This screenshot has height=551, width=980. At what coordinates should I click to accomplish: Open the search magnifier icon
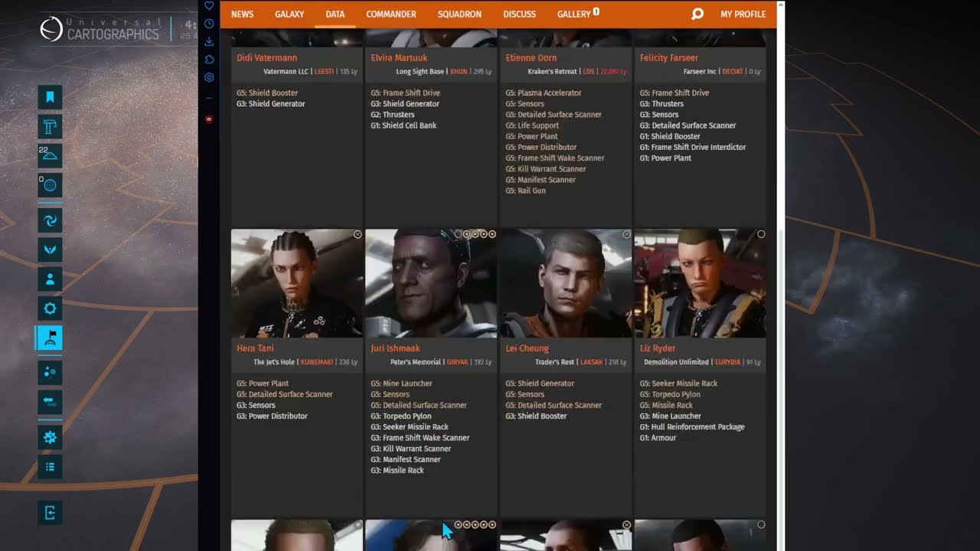click(697, 14)
